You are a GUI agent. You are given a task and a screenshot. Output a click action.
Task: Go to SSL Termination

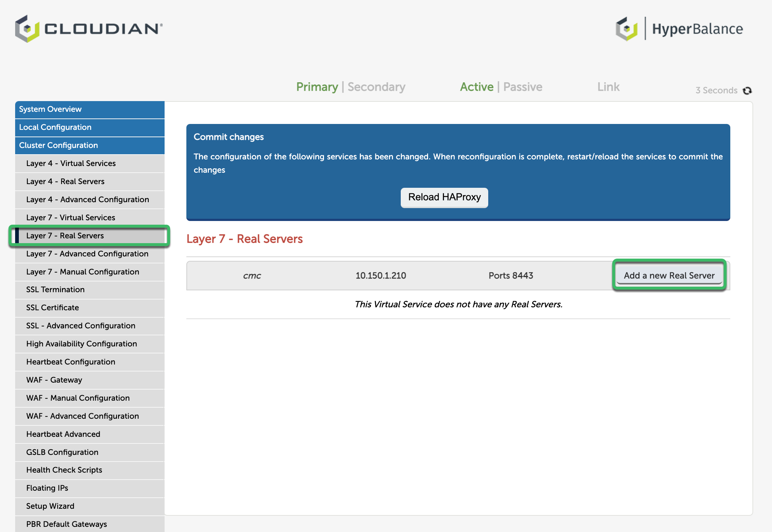click(90, 290)
